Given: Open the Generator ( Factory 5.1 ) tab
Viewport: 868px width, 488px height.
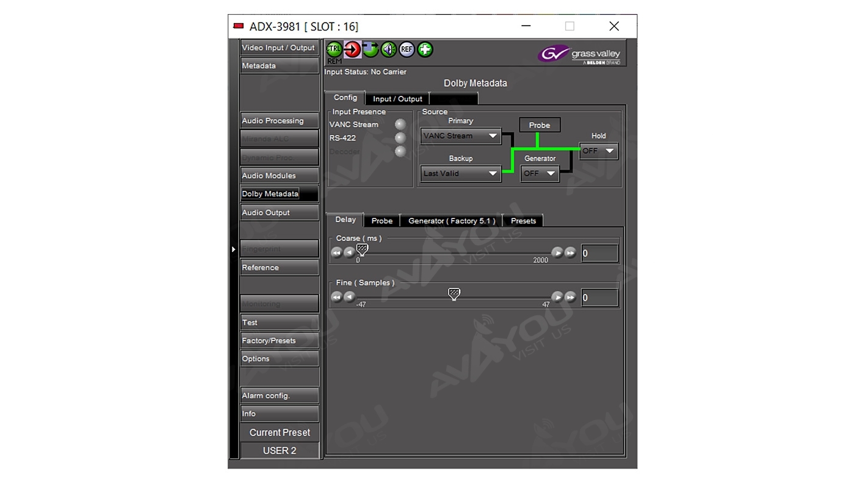Looking at the screenshot, I should point(452,221).
